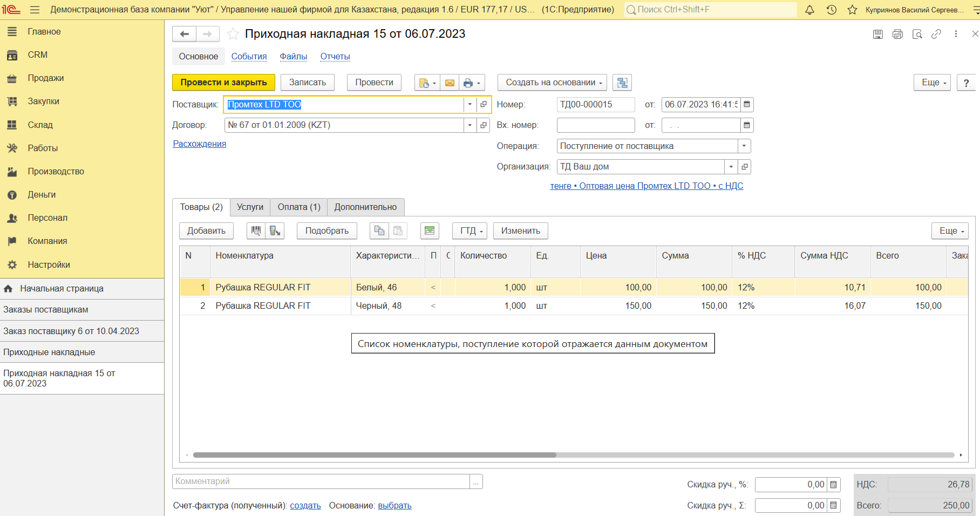
Task: Open the Операция dropdown
Action: pyautogui.click(x=744, y=146)
